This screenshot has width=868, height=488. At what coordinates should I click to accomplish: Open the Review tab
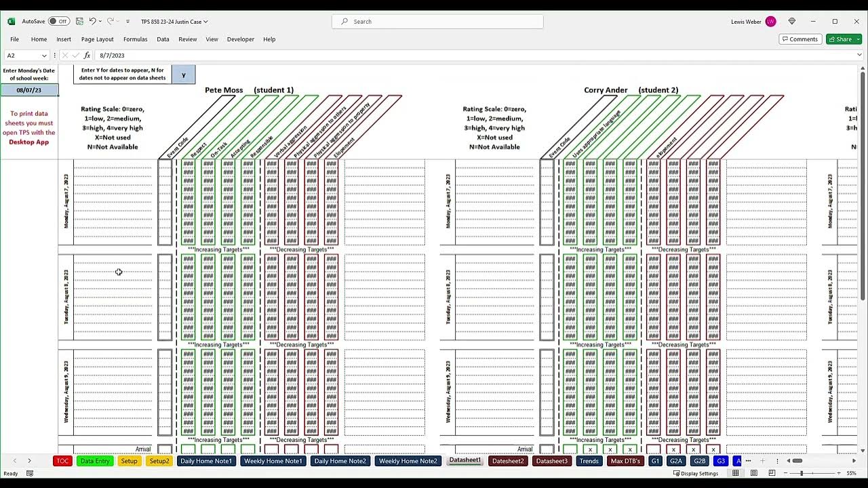188,39
